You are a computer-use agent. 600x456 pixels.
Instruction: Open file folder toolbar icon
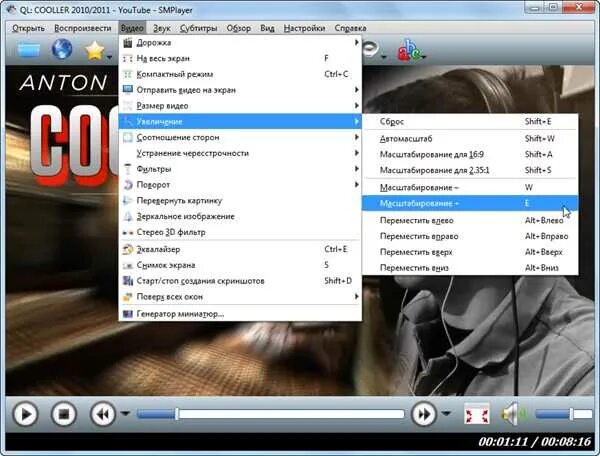point(29,50)
